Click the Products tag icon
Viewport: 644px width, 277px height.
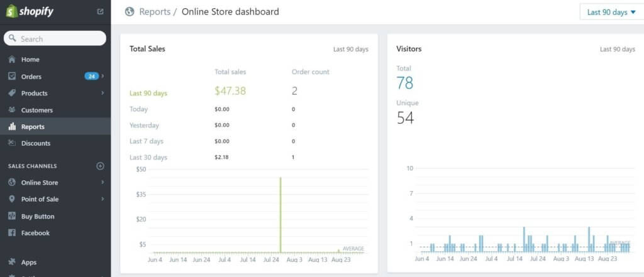tap(12, 93)
